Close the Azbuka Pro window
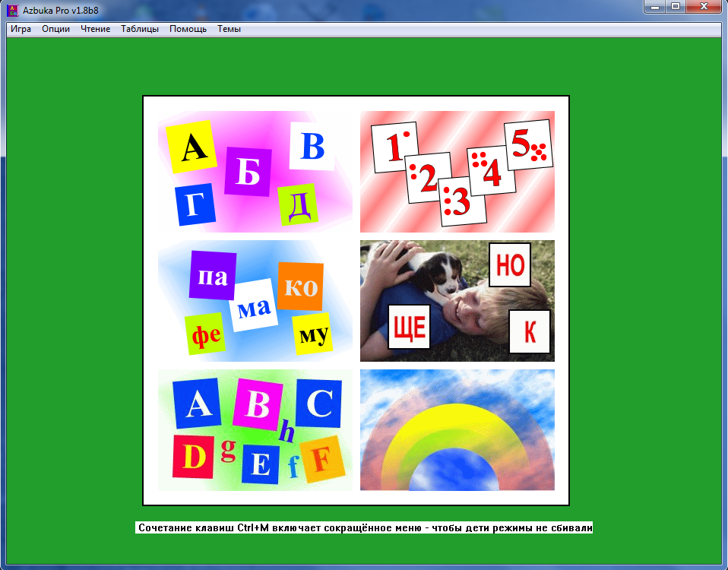The image size is (728, 570). [x=704, y=7]
